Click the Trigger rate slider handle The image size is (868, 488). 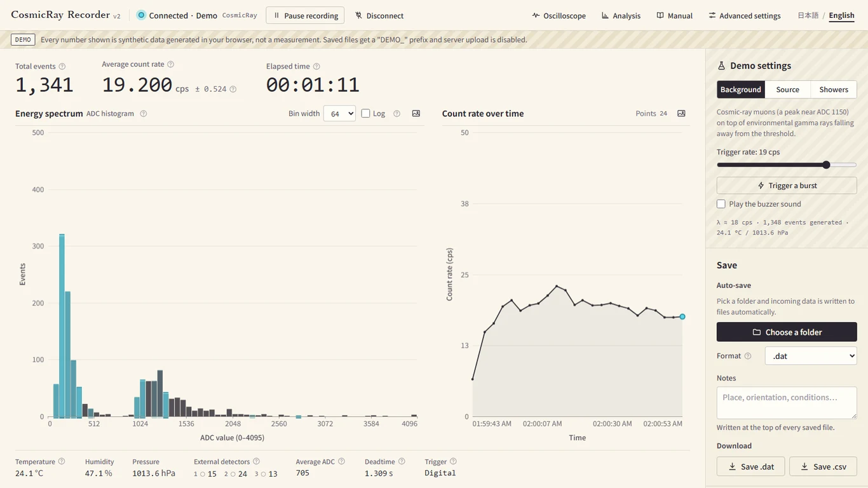tap(826, 165)
